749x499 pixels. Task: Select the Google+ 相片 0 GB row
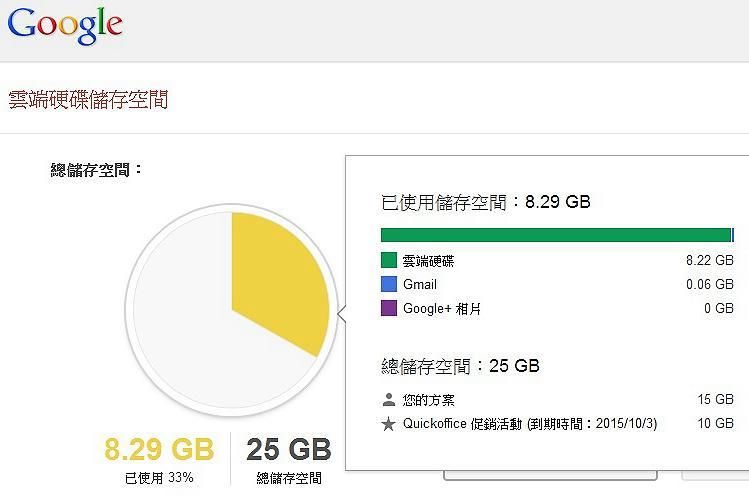pyautogui.click(x=557, y=308)
